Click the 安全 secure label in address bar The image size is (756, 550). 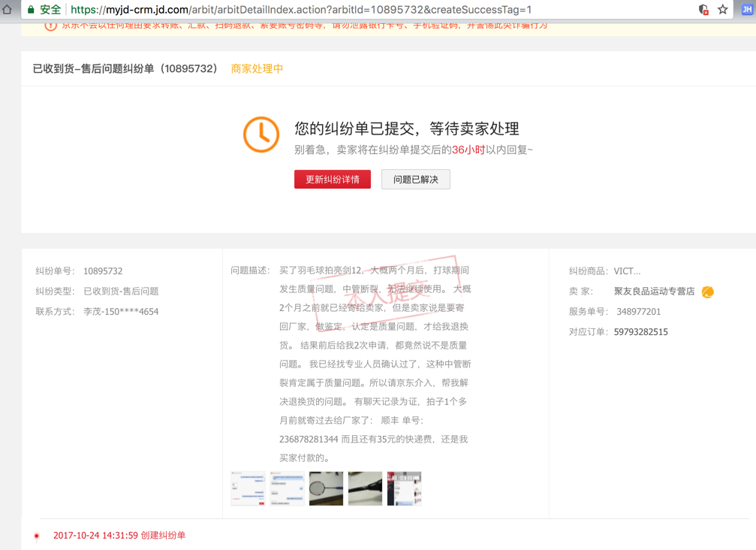50,10
